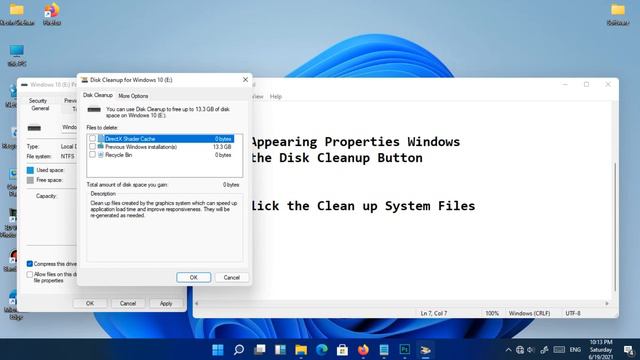Click the Used space blue swatch
This screenshot has width=640, height=360.
tap(30, 170)
